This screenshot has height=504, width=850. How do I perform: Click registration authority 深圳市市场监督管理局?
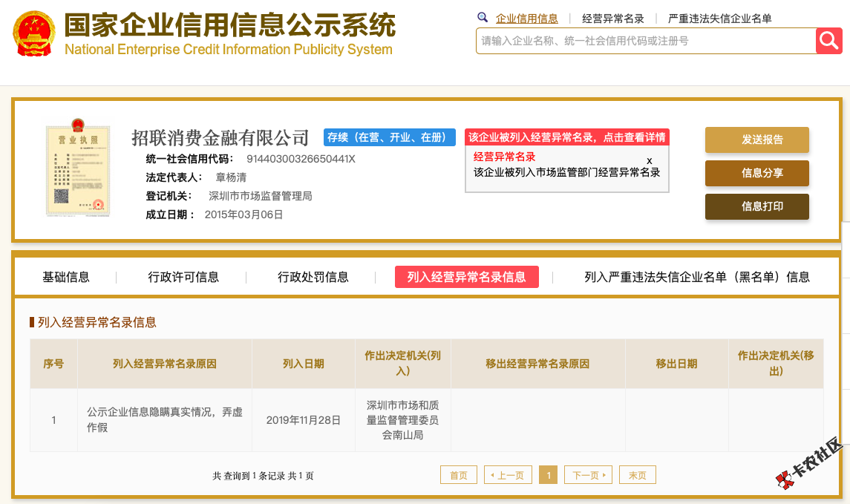pyautogui.click(x=261, y=196)
